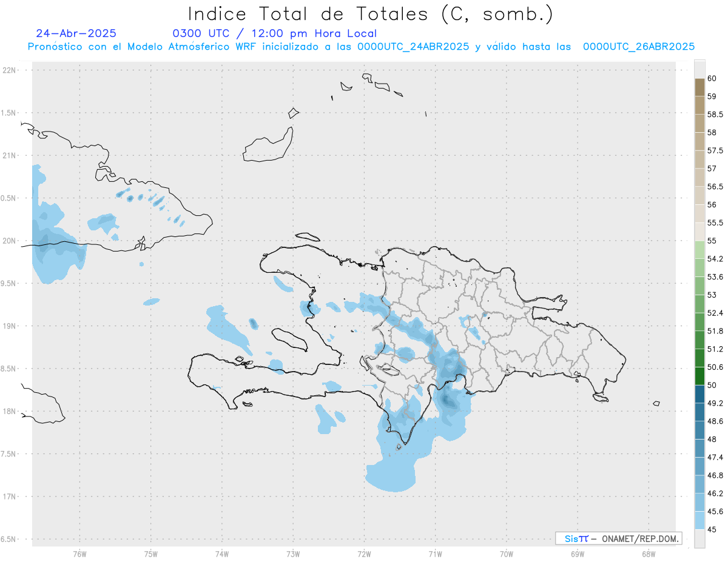The width and height of the screenshot is (728, 562).
Task: Click the legend value '52.4'
Action: tap(715, 313)
